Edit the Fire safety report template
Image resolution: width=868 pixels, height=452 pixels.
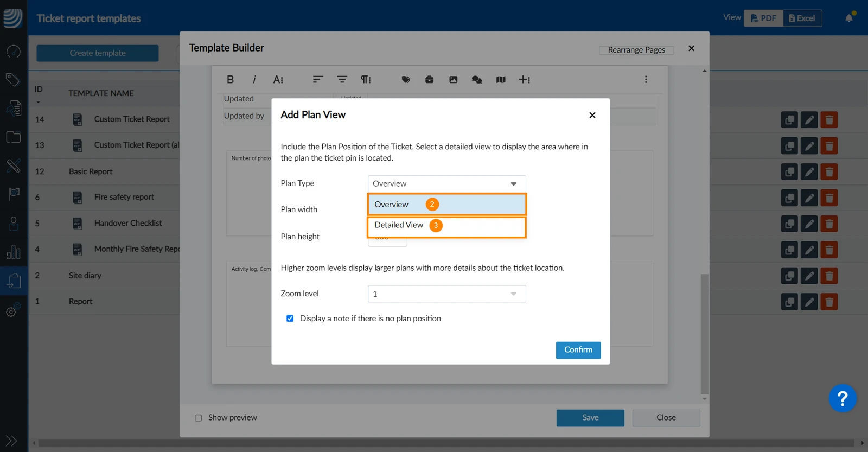tap(809, 198)
